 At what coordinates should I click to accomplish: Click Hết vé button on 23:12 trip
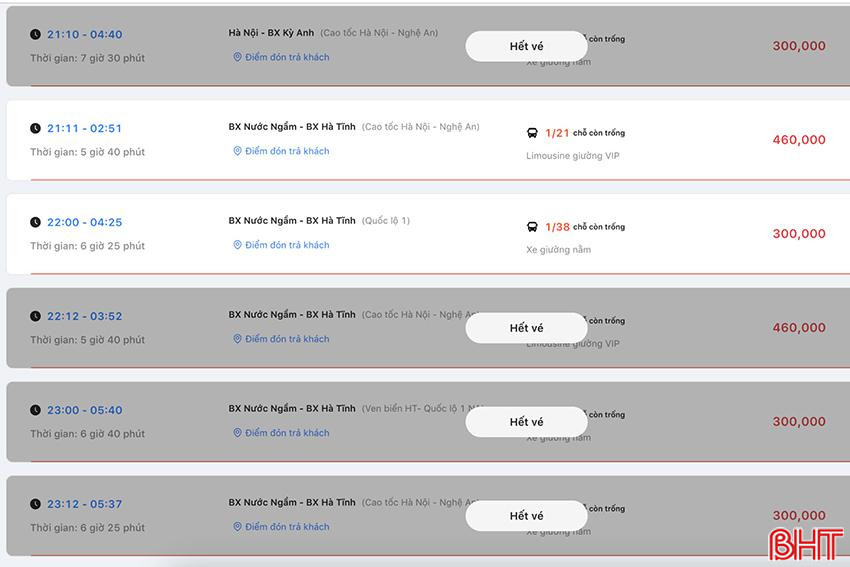pos(526,516)
